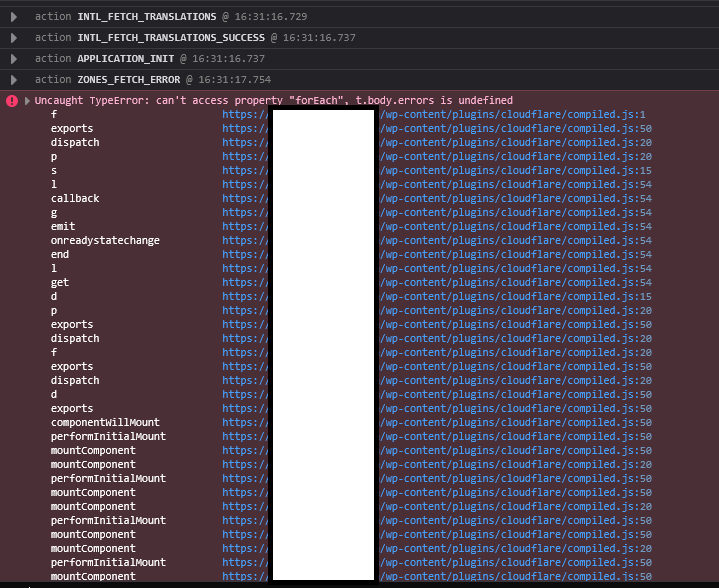Click the APPLICATION_INIT timestamp 16:31:16.737

coord(228,59)
